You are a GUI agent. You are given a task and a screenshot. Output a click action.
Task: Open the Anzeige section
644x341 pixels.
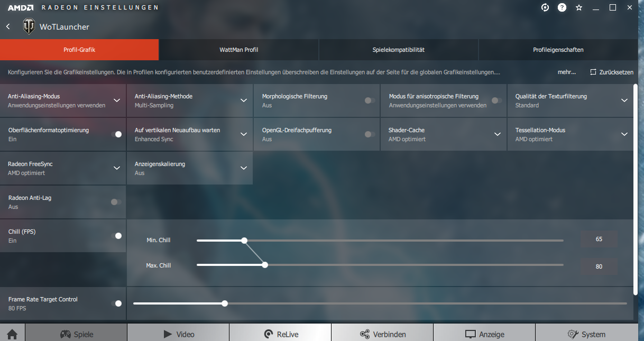[484, 333]
